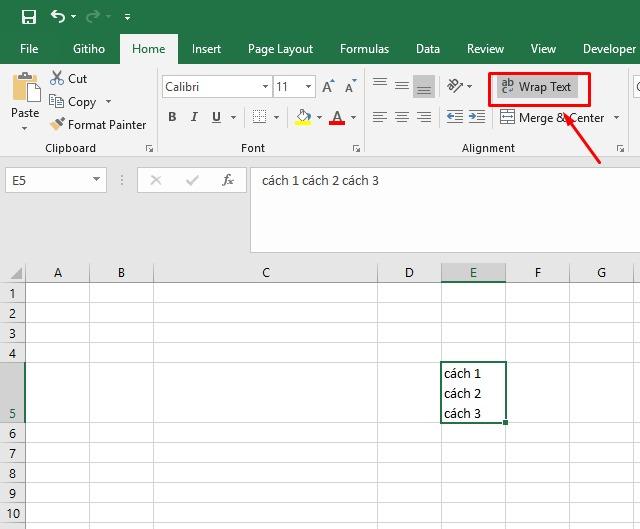
Task: Click the Calibri font name box
Action: (212, 87)
